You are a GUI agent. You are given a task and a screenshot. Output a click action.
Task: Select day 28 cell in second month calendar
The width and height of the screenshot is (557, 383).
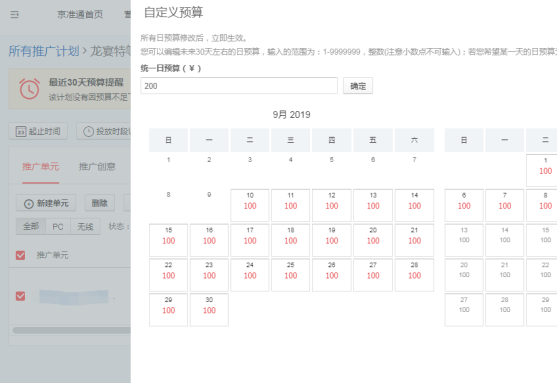[x=505, y=310]
